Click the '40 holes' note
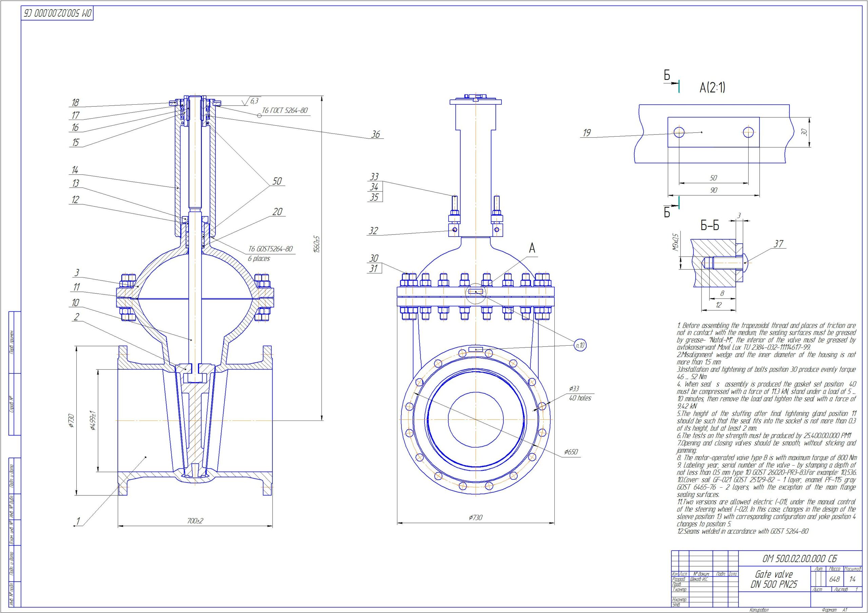This screenshot has height=613, width=868. 580,398
